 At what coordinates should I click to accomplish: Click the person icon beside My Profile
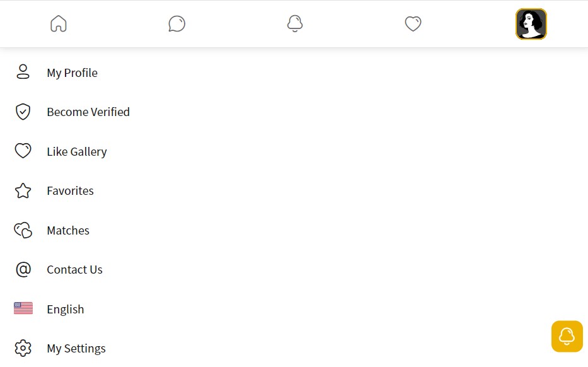tap(23, 73)
